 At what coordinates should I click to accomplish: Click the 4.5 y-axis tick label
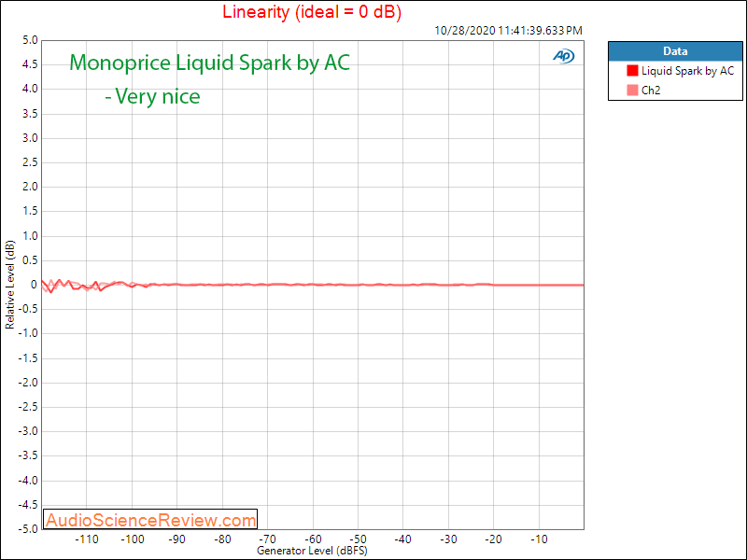[30, 64]
